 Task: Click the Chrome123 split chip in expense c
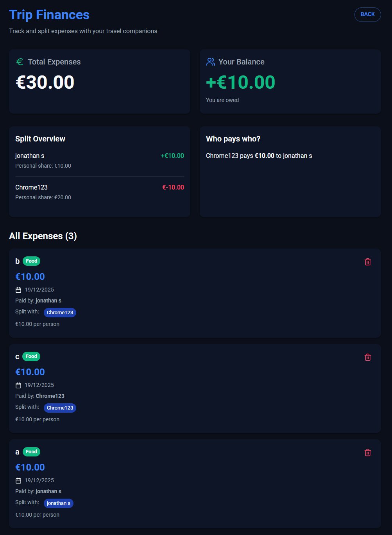click(60, 408)
